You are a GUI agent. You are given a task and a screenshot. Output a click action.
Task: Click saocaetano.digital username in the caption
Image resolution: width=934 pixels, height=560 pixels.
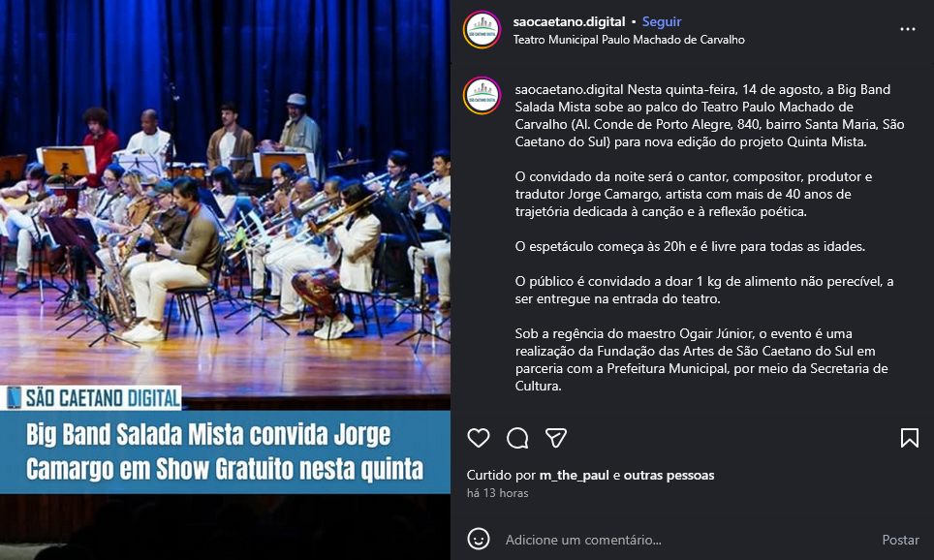coord(569,89)
